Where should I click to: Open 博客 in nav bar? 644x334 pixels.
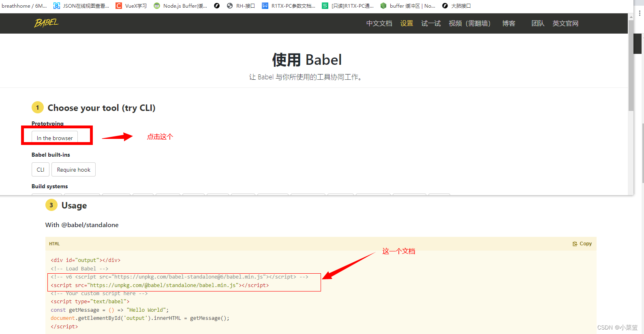509,23
